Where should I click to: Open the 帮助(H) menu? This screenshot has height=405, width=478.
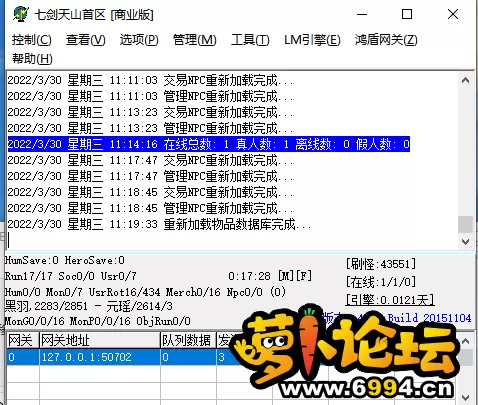(x=32, y=59)
